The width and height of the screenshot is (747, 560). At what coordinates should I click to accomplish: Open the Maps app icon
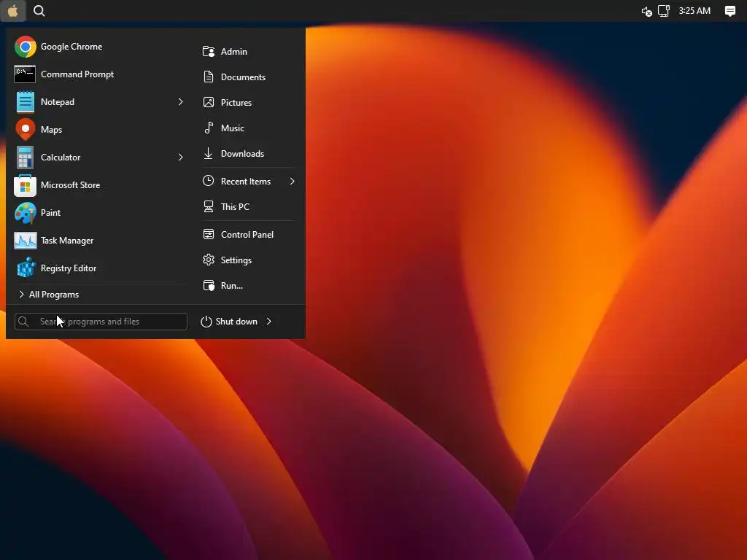26,130
